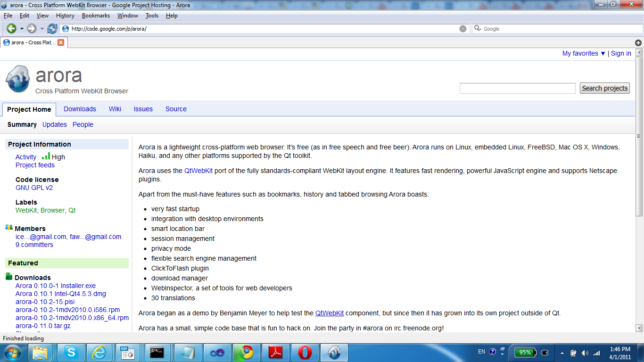
Task: Click the search engine magnifier icon
Action: point(478,29)
